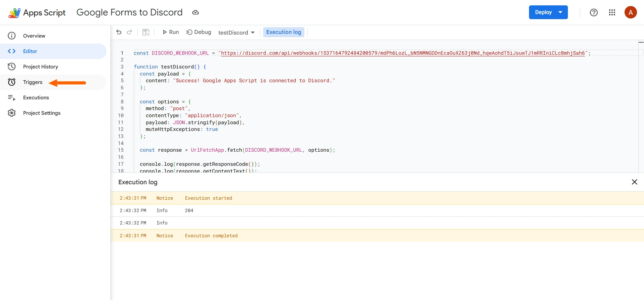
Task: Click console.log getResponseCode line
Action: (x=200, y=164)
